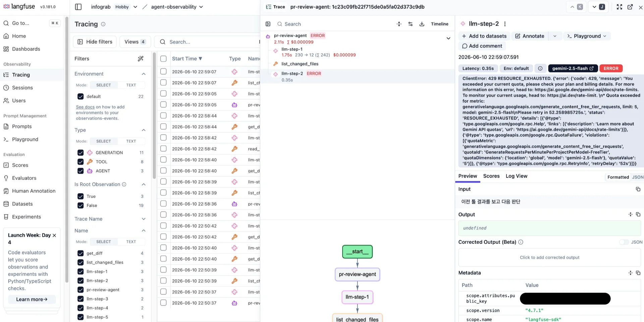Copy the Output content
Viewport: 644px width, 322px height.
(638, 214)
